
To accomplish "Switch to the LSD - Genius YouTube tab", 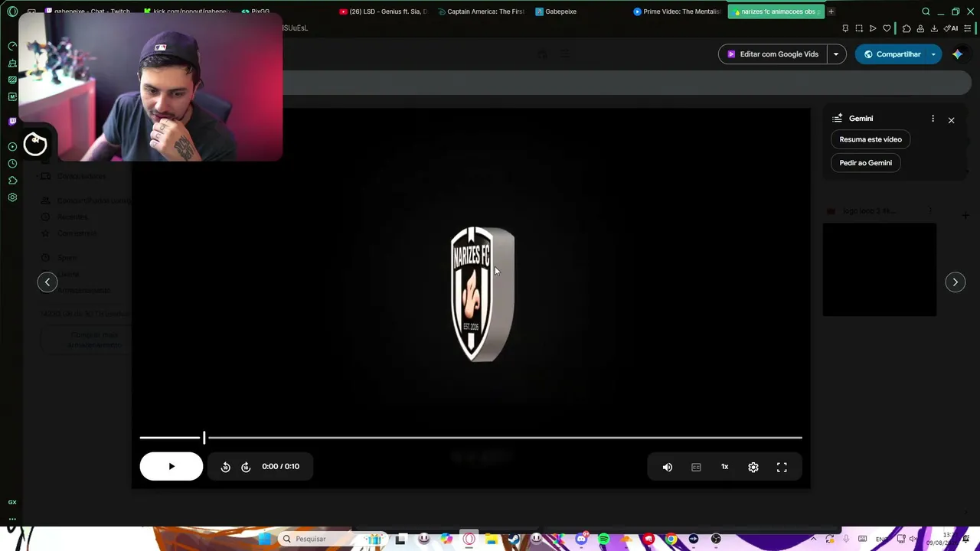I will (x=384, y=11).
